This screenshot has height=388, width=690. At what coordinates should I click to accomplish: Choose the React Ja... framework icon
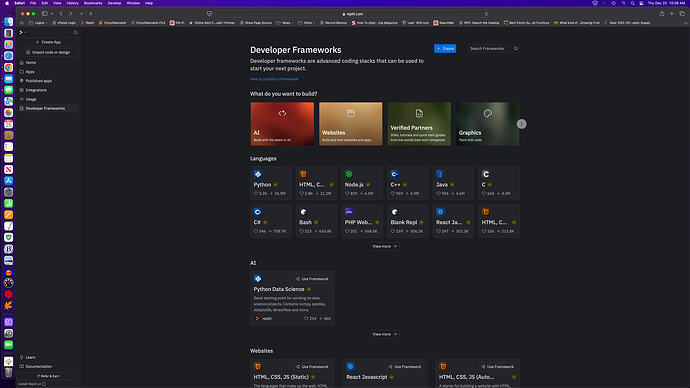[440, 212]
